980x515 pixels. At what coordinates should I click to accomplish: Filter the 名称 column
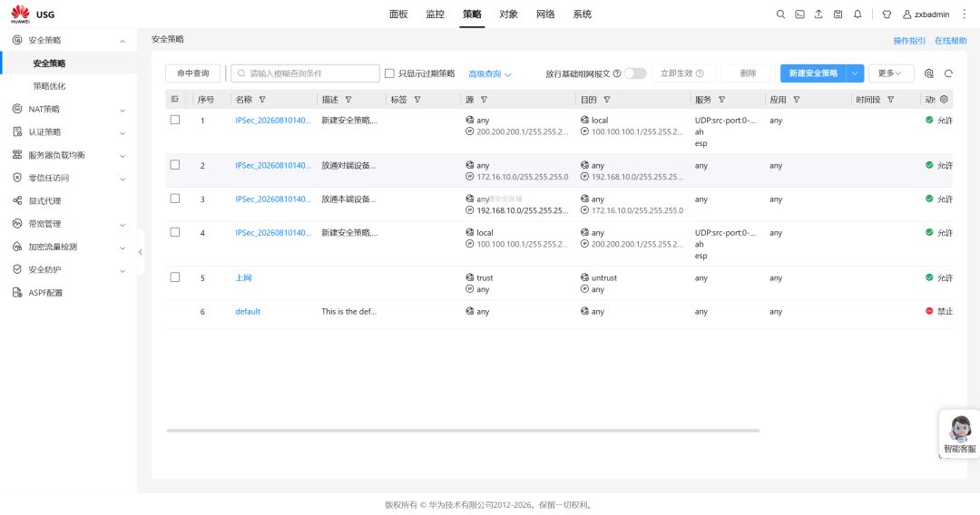[x=262, y=99]
